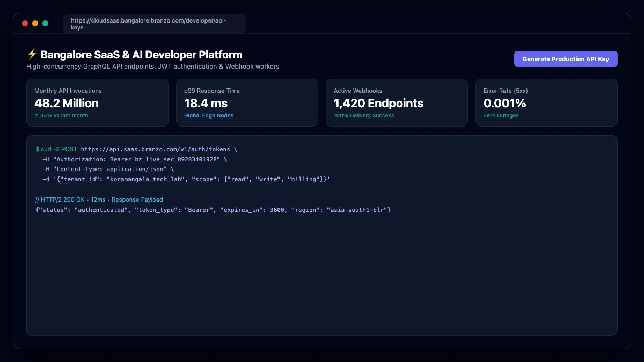Click the authenticated JSON response line
The image size is (644, 362).
pos(213,209)
